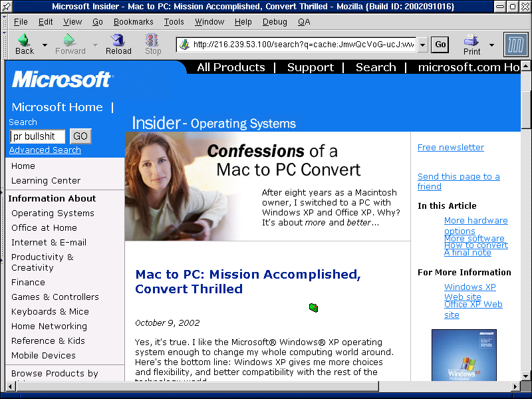
Task: Click the Windows XP box thumbnail
Action: (464, 355)
